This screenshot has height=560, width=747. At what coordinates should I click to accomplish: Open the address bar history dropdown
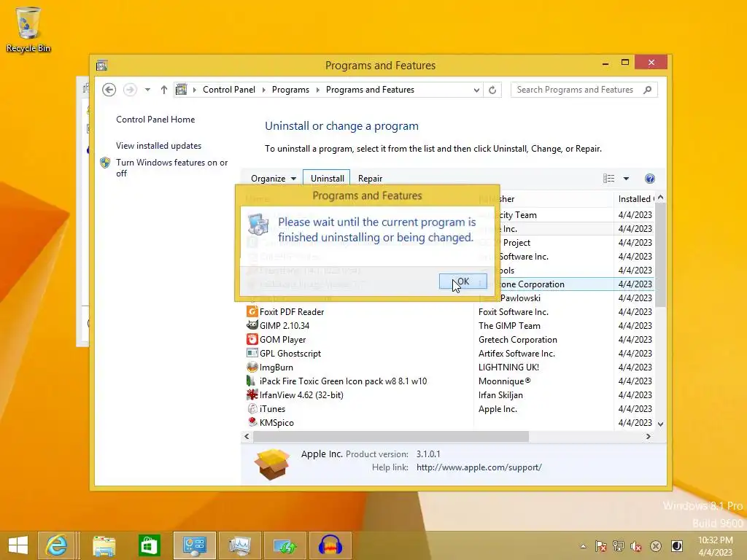(x=476, y=90)
